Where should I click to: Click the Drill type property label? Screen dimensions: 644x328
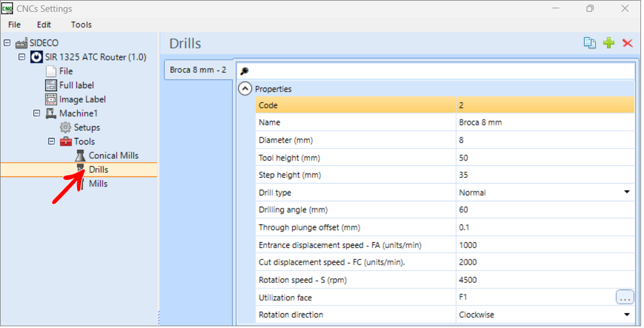[x=275, y=192]
